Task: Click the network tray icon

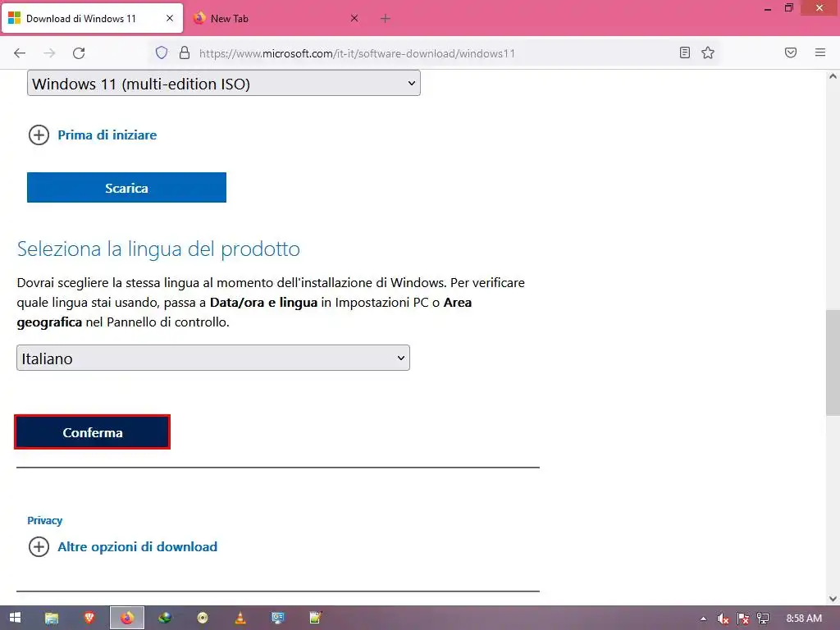Action: [x=763, y=619]
